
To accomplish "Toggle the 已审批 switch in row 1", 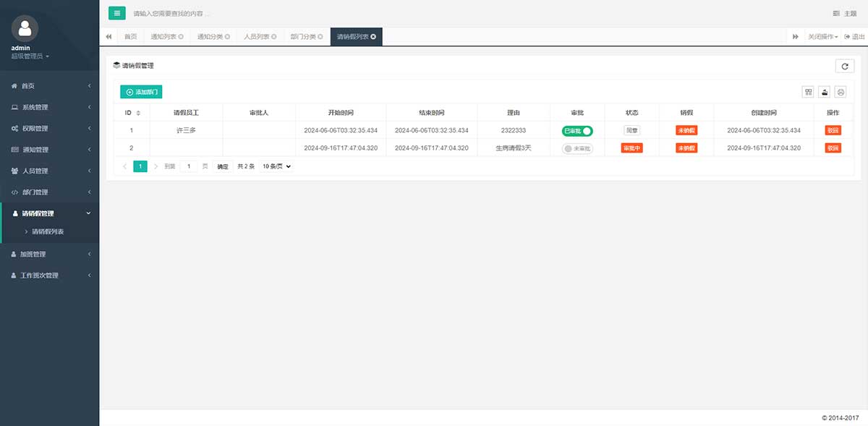I will point(577,130).
